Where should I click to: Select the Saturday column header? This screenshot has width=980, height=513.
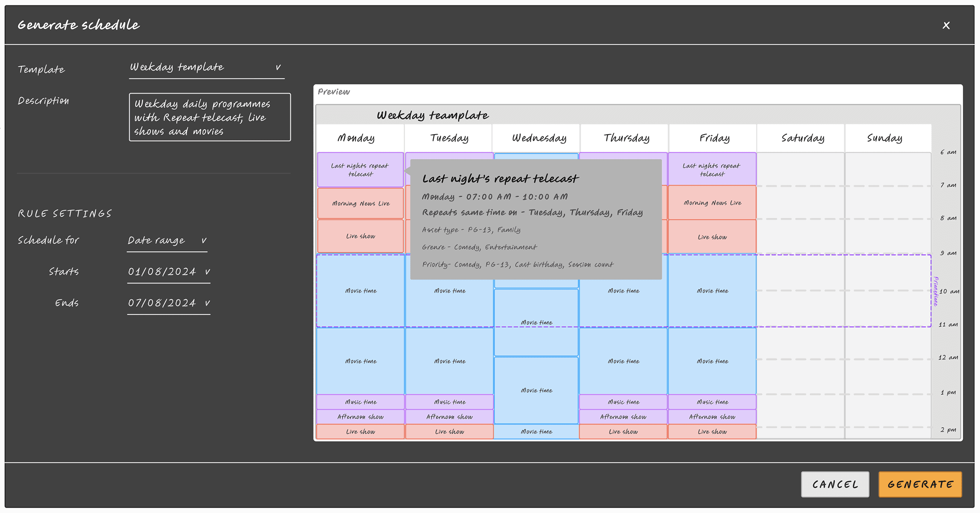coord(801,138)
